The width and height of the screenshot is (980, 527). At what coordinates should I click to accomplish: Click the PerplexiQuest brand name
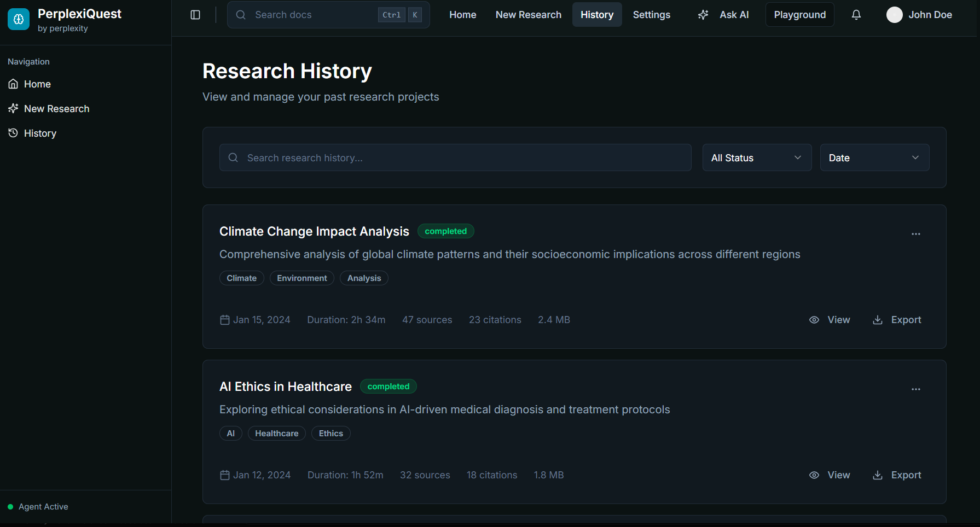point(79,14)
